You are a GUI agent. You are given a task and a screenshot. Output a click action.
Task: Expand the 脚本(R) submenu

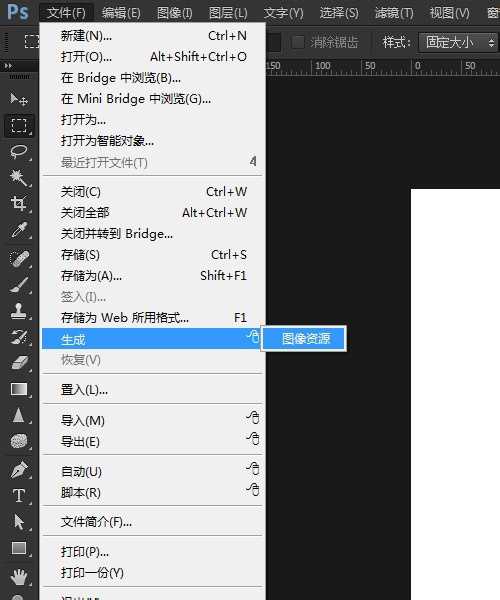coord(152,492)
